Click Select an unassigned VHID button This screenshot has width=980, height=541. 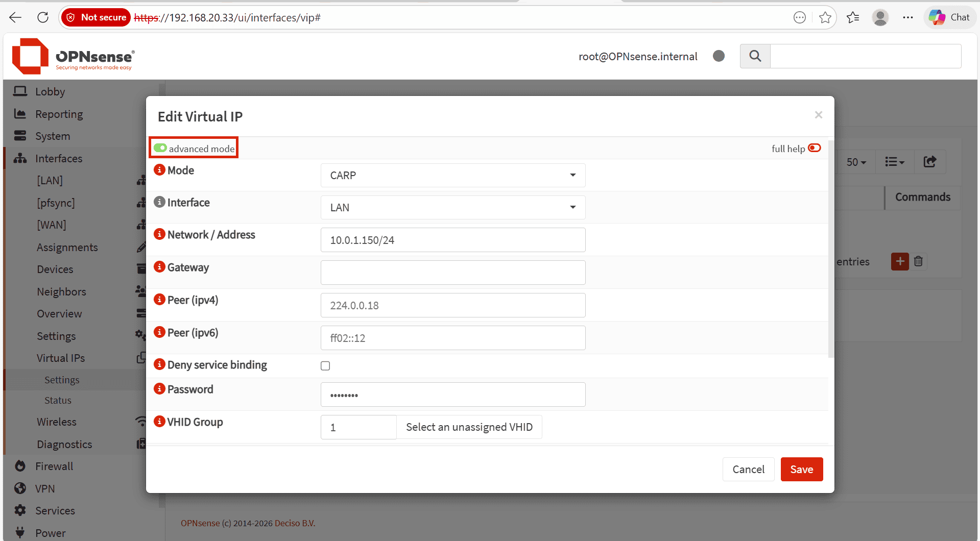point(469,427)
